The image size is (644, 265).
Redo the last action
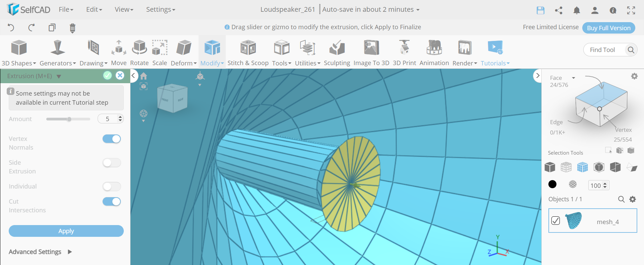click(32, 28)
